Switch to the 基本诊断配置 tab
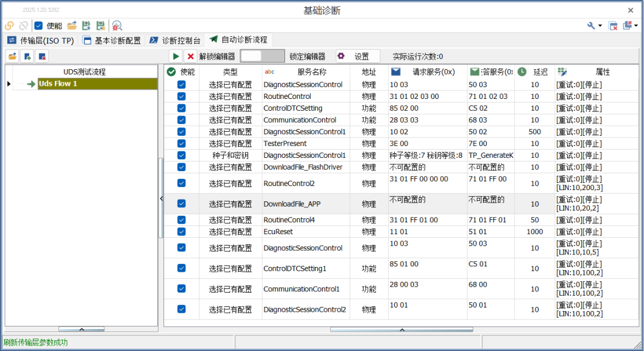This screenshot has height=351, width=644. [112, 41]
